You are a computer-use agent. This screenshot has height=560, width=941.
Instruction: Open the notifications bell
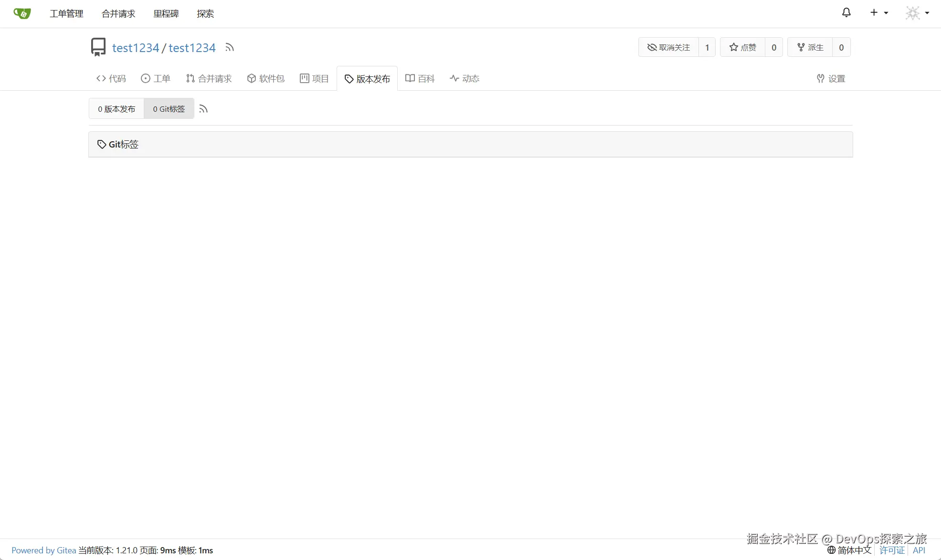point(846,13)
